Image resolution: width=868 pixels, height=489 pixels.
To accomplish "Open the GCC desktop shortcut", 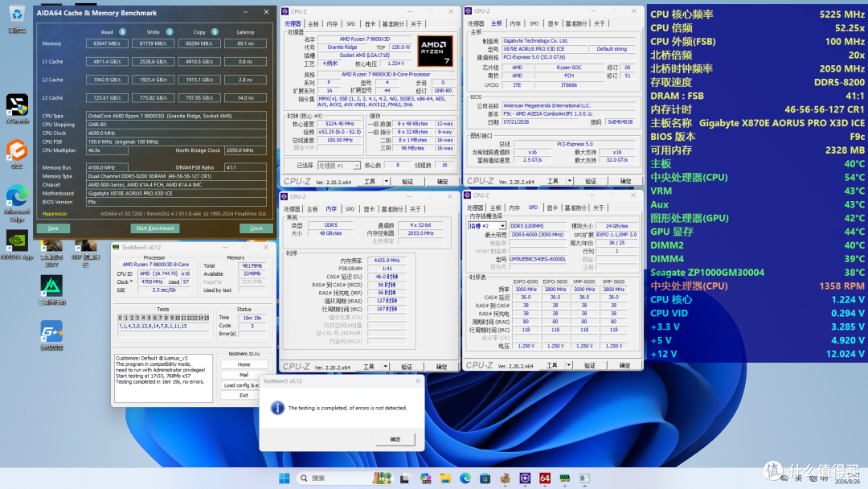I will point(17,154).
